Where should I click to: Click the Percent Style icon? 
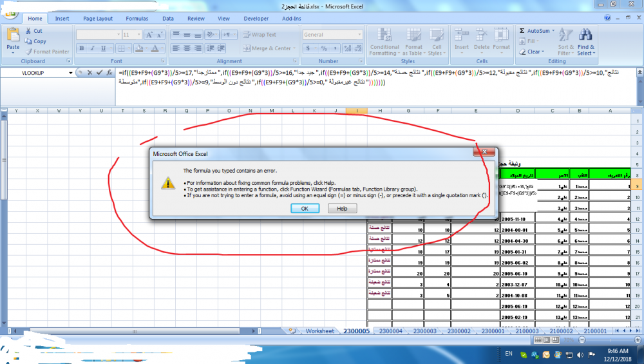[324, 48]
